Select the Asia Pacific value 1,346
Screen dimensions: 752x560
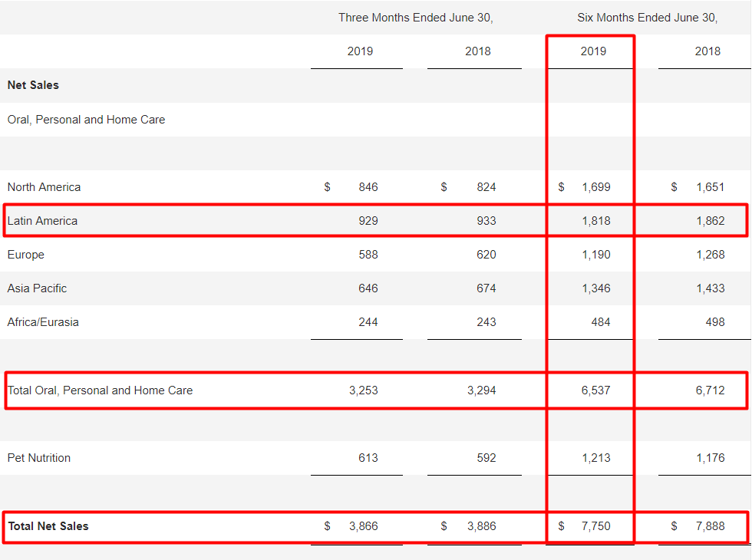[x=596, y=288]
